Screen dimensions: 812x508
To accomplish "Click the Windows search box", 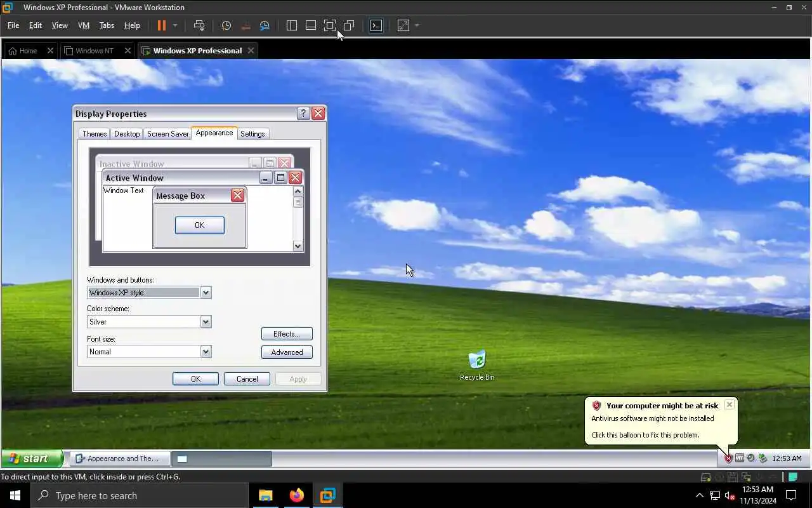I will (x=140, y=495).
